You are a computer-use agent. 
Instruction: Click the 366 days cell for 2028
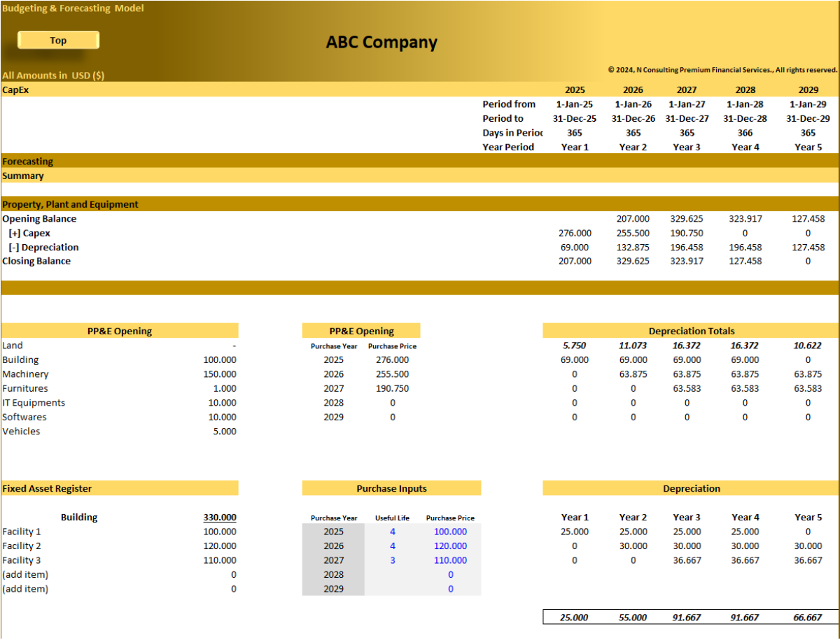(745, 133)
